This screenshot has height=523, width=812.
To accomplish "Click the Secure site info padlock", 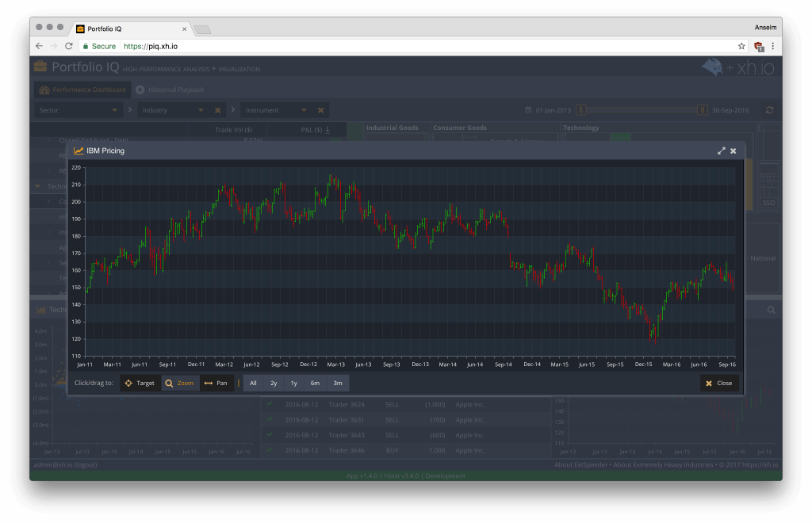I will [86, 46].
